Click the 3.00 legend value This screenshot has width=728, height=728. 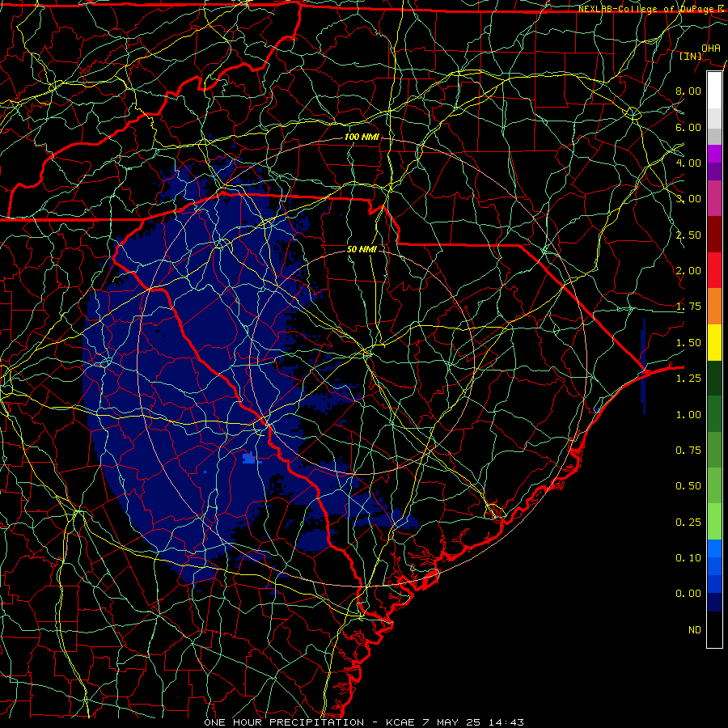point(688,199)
